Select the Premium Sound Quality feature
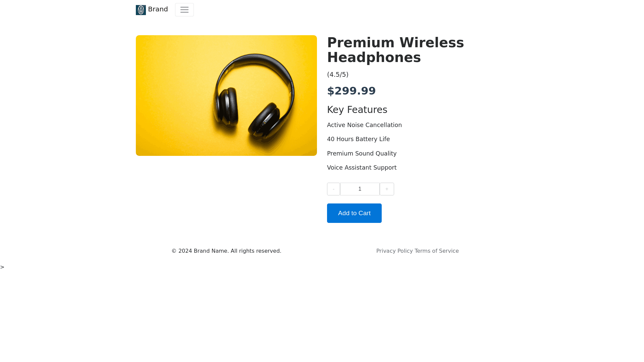 (362, 154)
